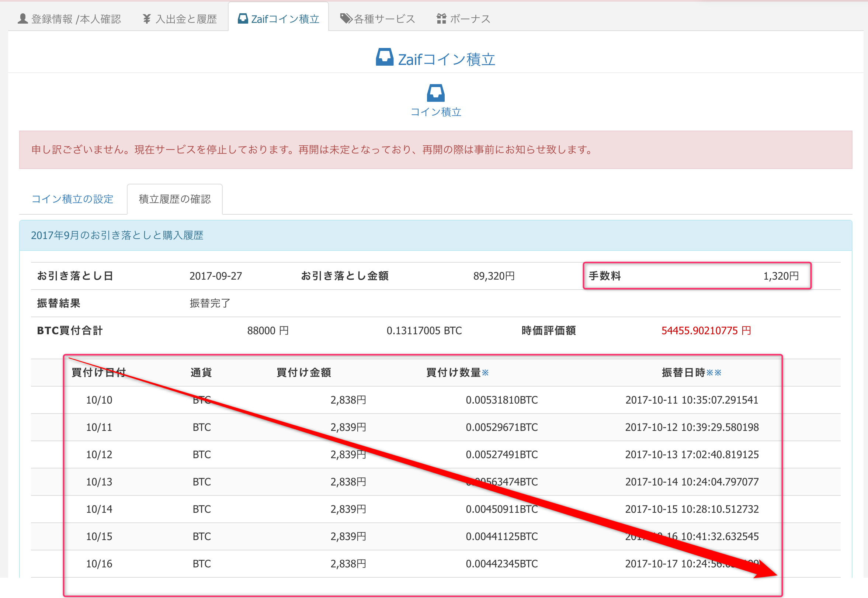Click the 10/11 purchase date cell

(x=99, y=427)
